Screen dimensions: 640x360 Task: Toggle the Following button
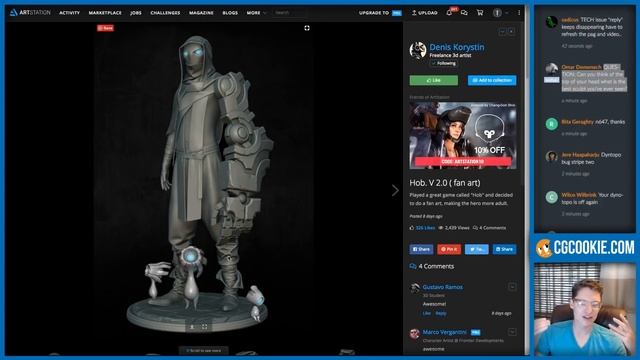pyautogui.click(x=443, y=63)
